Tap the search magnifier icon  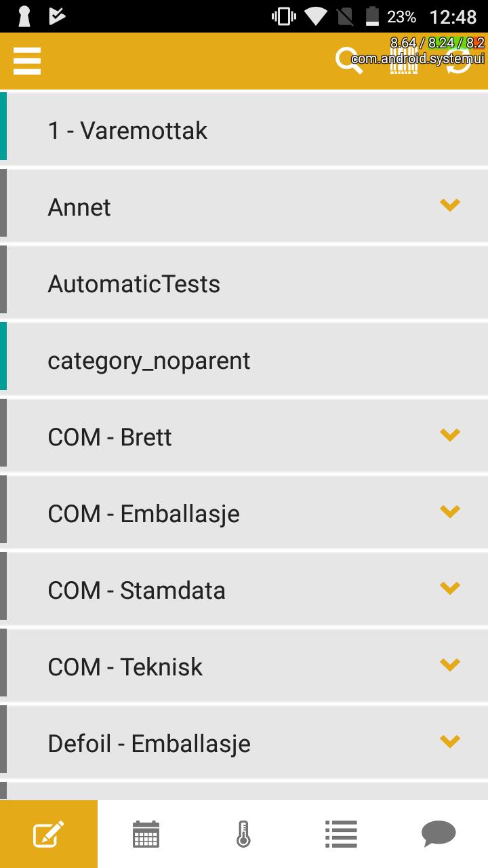[x=349, y=61]
